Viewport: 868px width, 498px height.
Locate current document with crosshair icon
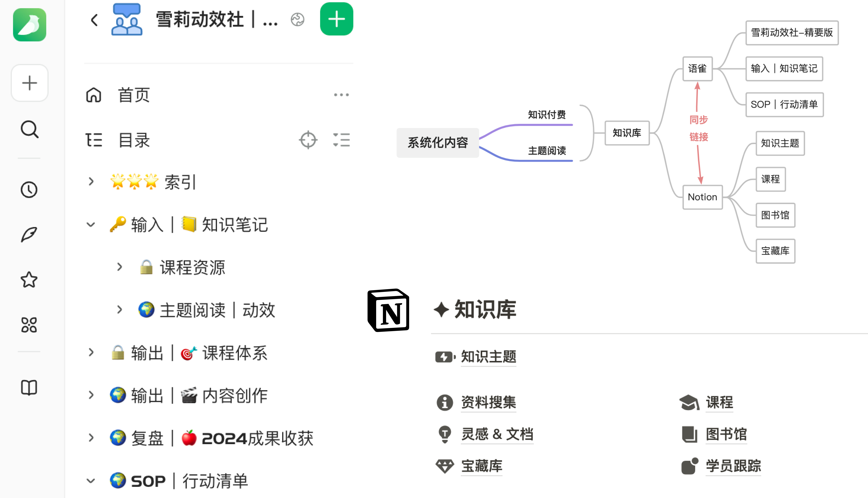tap(308, 140)
